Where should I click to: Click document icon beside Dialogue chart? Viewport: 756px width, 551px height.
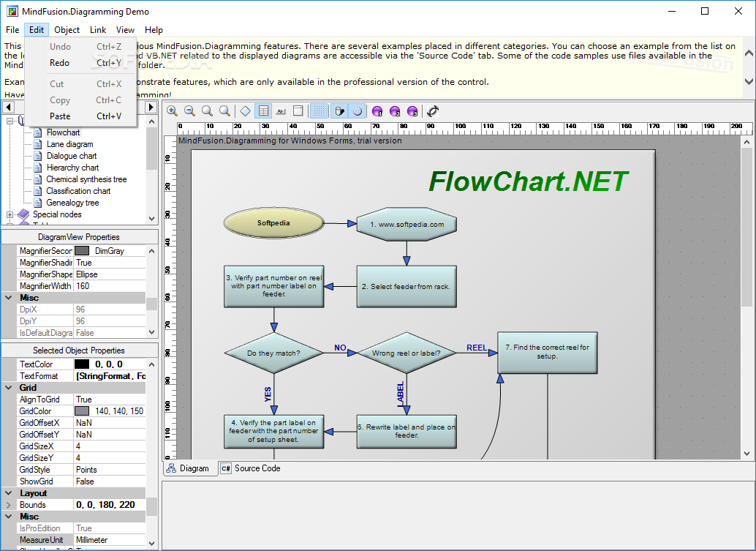click(x=37, y=156)
